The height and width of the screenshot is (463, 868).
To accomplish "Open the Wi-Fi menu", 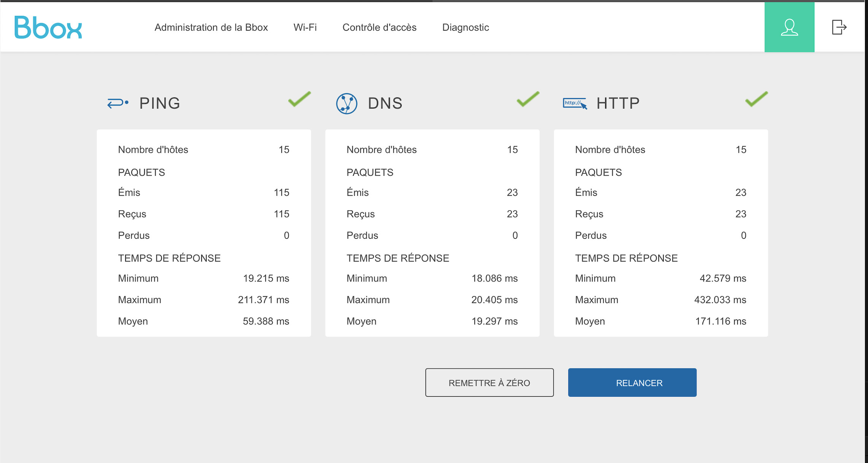I will [305, 27].
